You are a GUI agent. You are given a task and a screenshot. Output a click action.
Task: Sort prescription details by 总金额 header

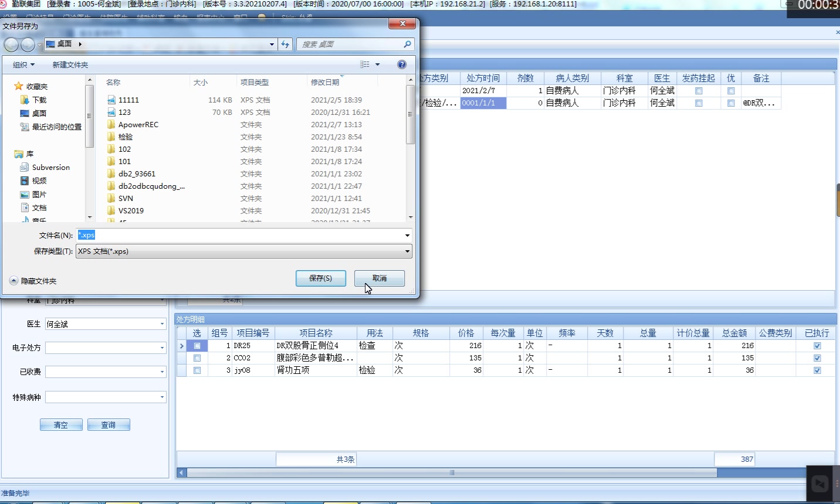coord(734,333)
